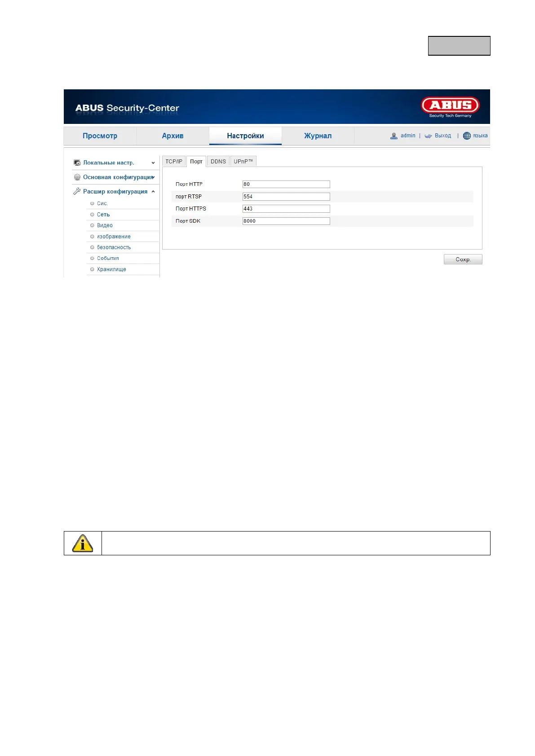Select the изображение submenu item
This screenshot has width=535, height=756.
pos(114,237)
